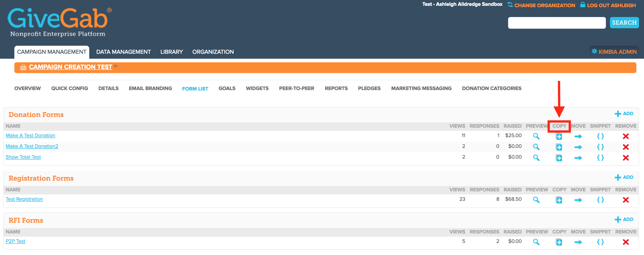
Task: Move the Make A Test Donation form
Action: click(578, 136)
